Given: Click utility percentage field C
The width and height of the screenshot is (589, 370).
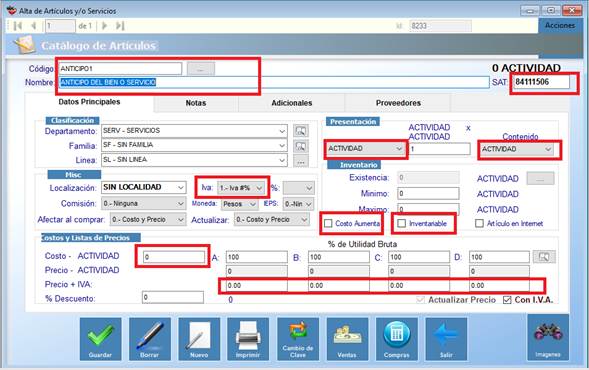Looking at the screenshot, I should [419, 257].
